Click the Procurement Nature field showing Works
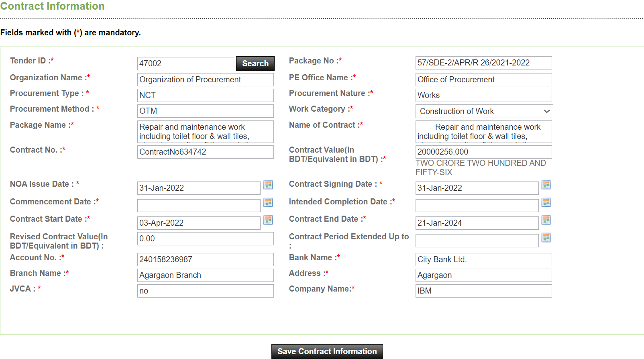 484,95
